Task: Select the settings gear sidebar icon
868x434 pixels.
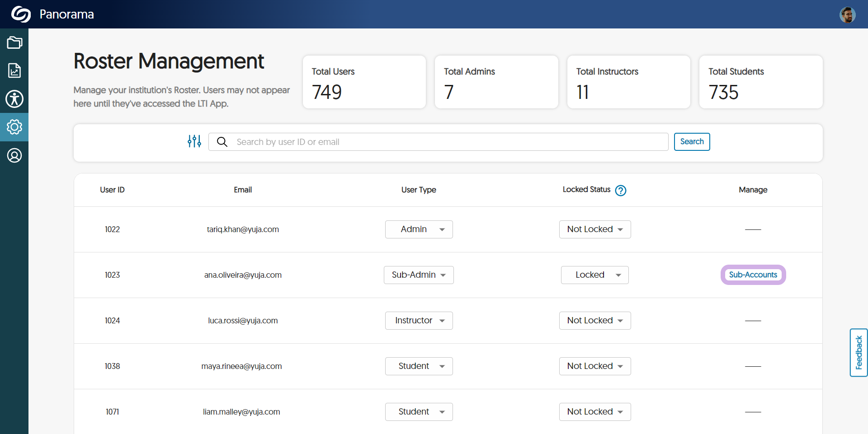Action: (x=14, y=127)
